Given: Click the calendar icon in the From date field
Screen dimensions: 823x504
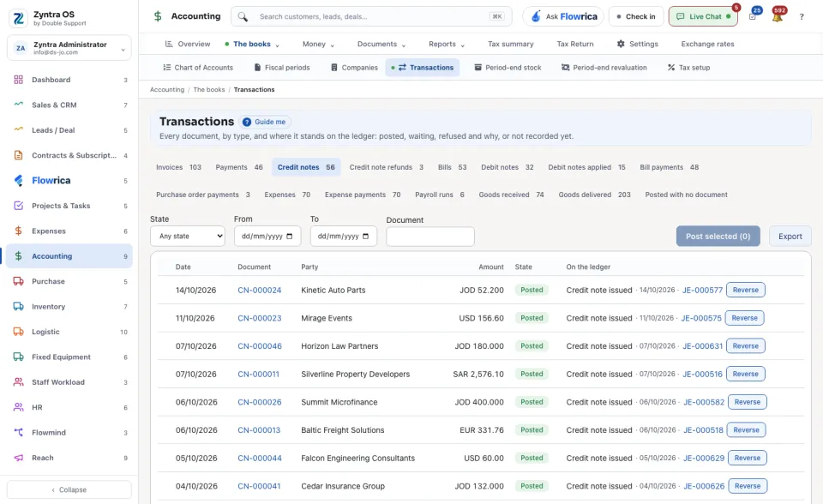Looking at the screenshot, I should 289,237.
